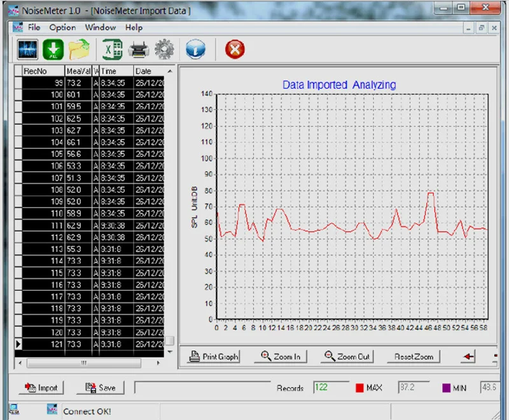Open file using the folder icon
The width and height of the screenshot is (509, 420).
coord(80,49)
